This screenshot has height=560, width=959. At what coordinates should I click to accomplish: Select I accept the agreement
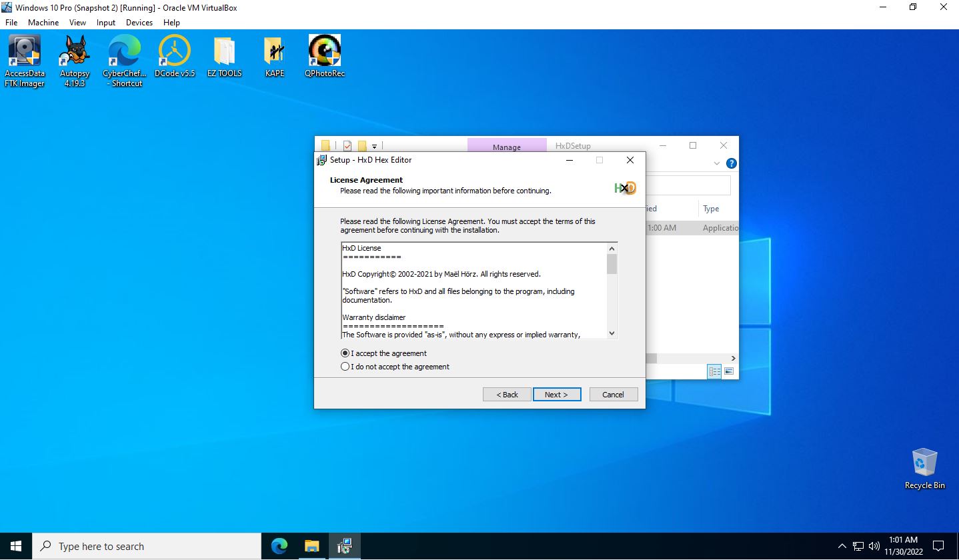coord(383,353)
